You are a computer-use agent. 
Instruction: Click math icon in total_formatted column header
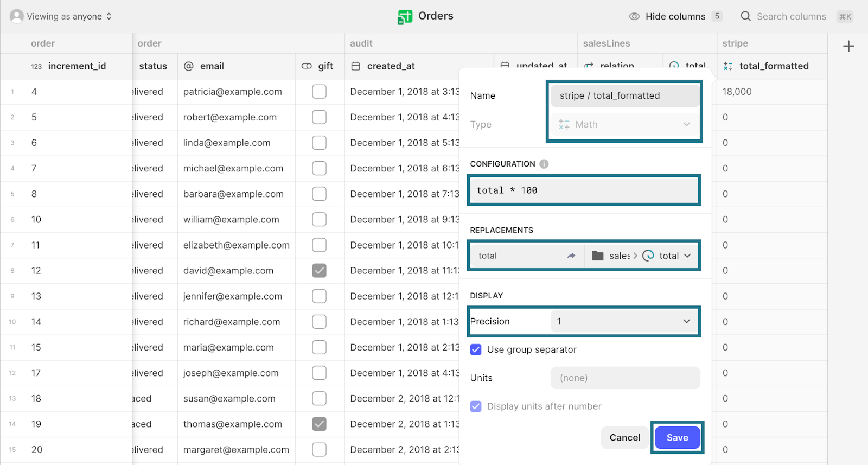(x=728, y=66)
